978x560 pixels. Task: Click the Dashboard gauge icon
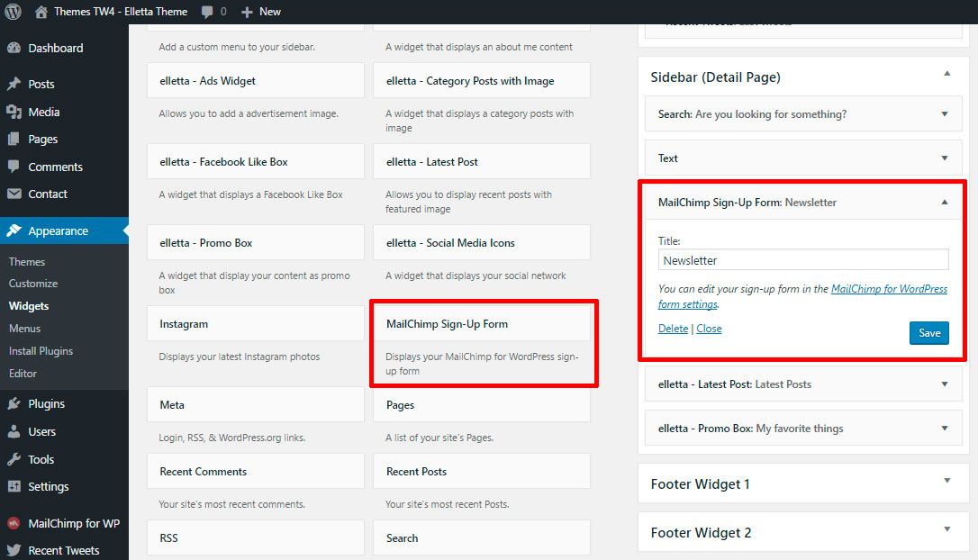pyautogui.click(x=14, y=48)
